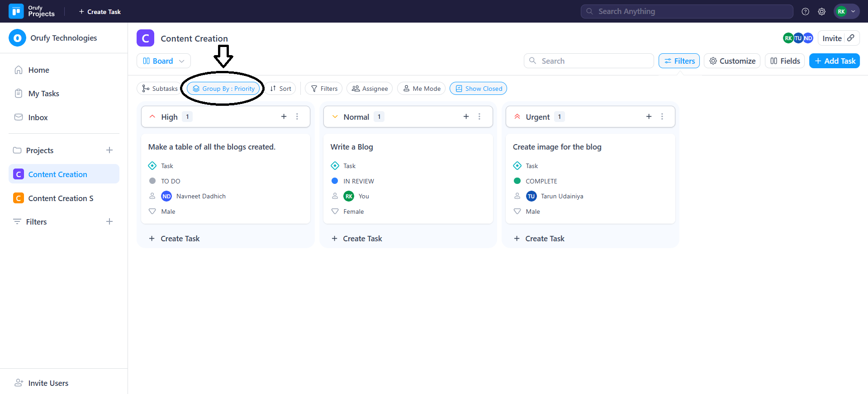Click the Search Anything field
The image size is (868, 394).
coord(687,12)
